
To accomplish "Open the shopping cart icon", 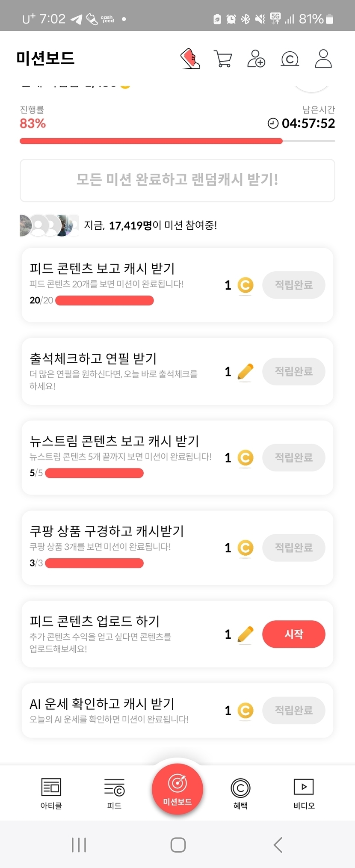I will coord(223,59).
